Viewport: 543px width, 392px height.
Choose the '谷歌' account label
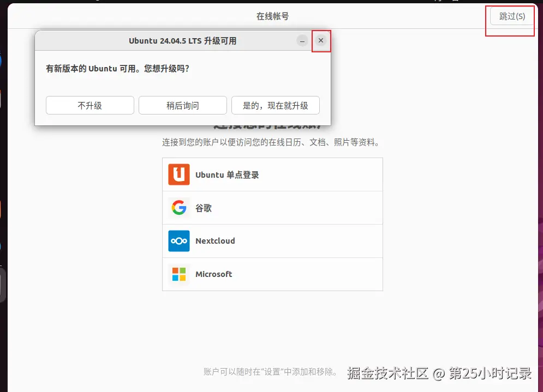(203, 208)
